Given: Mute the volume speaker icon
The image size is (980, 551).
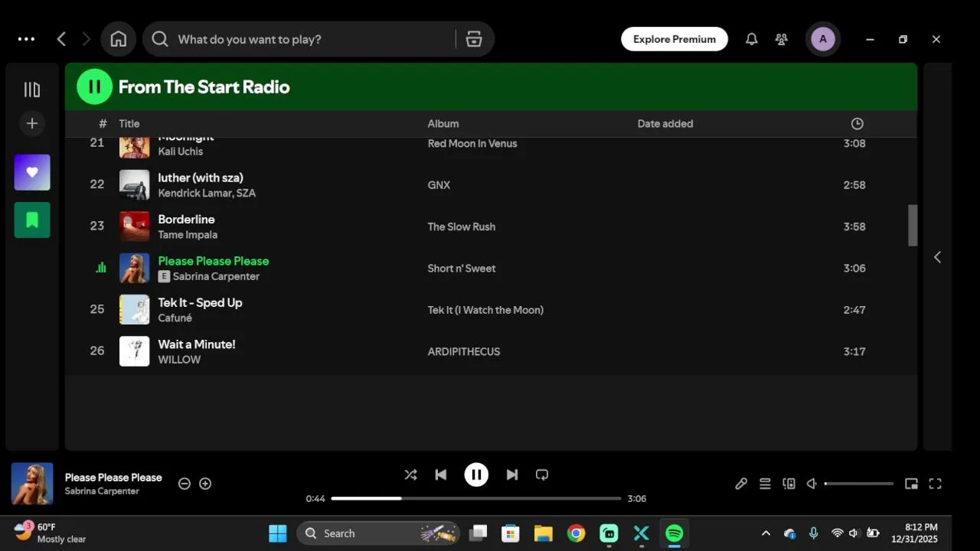Looking at the screenshot, I should click(x=812, y=484).
